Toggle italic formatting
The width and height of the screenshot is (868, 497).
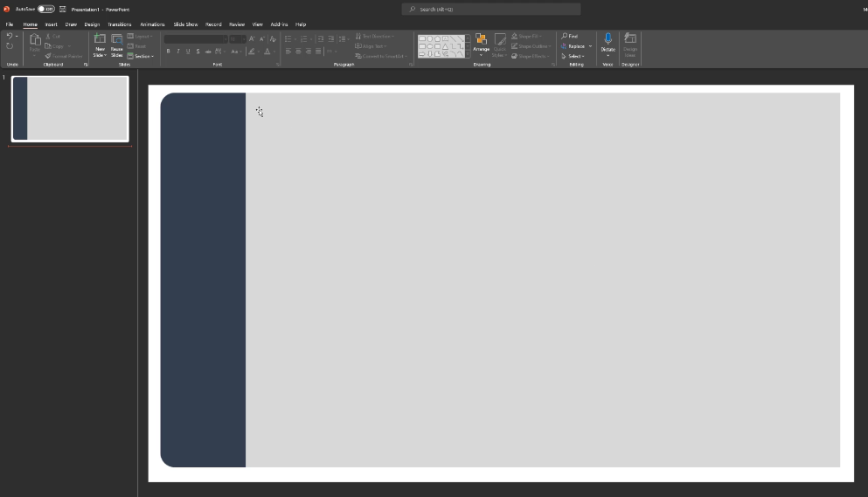pyautogui.click(x=178, y=52)
